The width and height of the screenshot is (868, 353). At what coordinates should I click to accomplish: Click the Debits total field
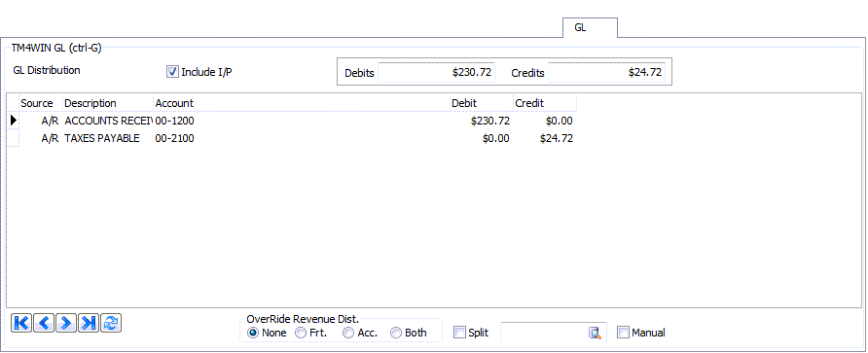coord(436,73)
